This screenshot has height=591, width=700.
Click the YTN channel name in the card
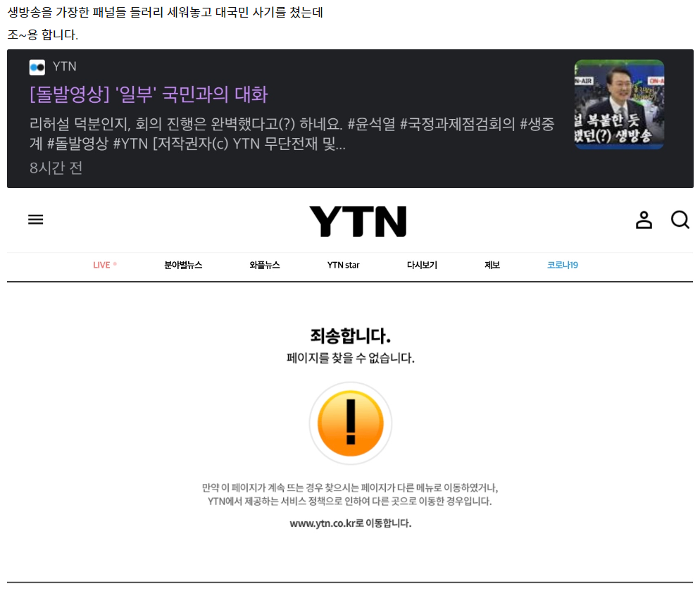(x=64, y=66)
